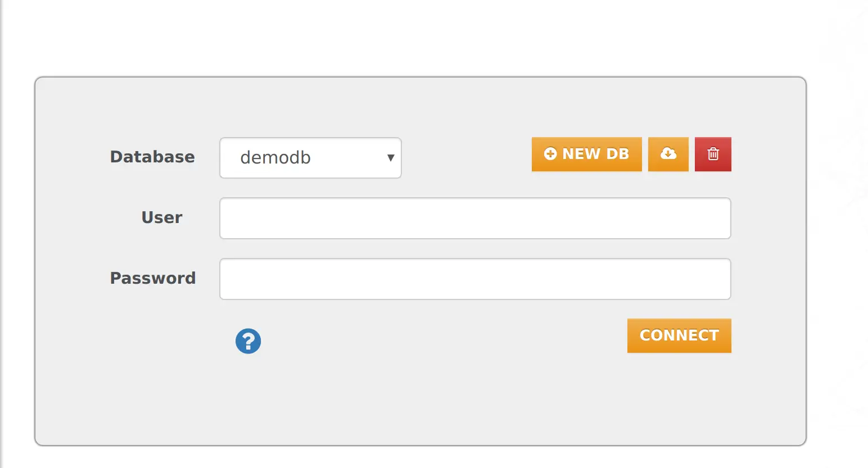Click the CONNECT text on the button
Viewport: 868px width, 468px height.
pyautogui.click(x=679, y=335)
